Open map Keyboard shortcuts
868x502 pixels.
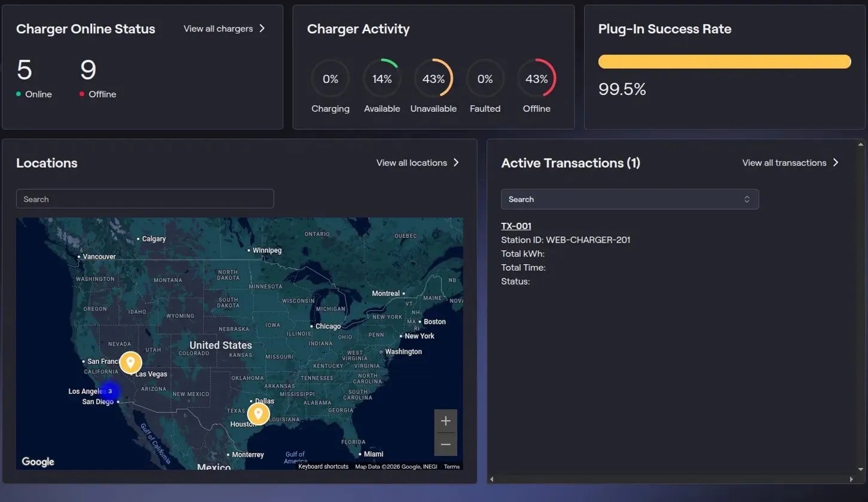[323, 467]
